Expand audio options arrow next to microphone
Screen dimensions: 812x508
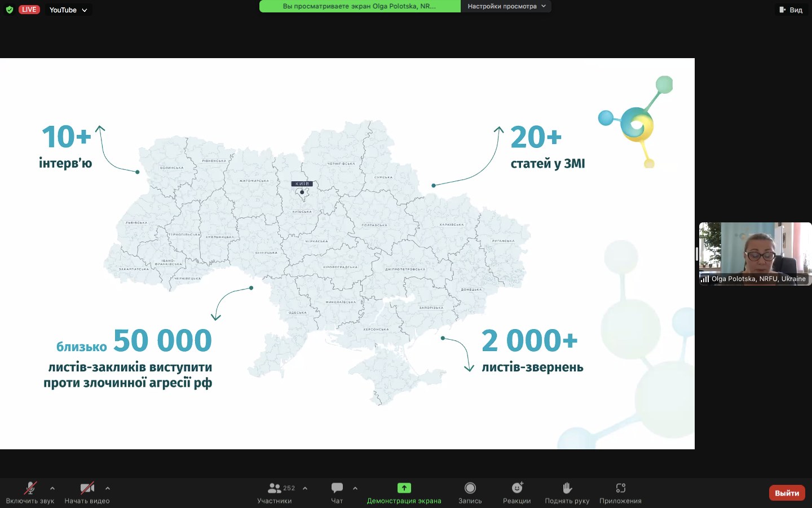coord(52,488)
